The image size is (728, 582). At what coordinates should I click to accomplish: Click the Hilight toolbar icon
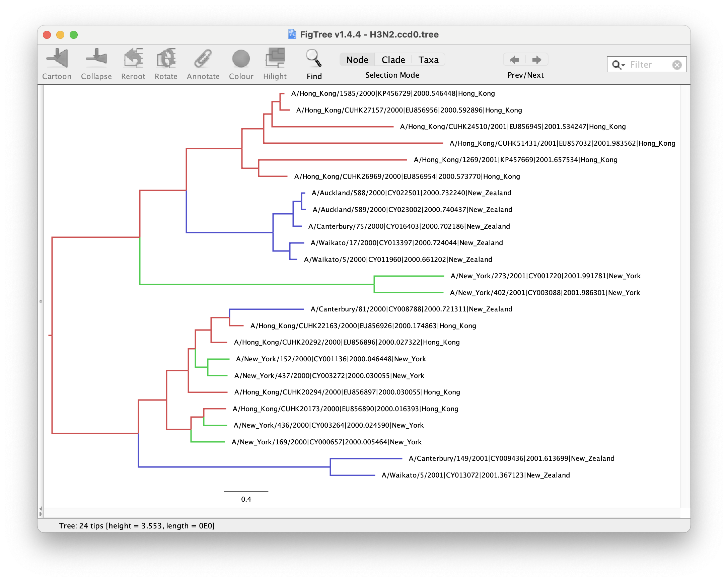[275, 58]
